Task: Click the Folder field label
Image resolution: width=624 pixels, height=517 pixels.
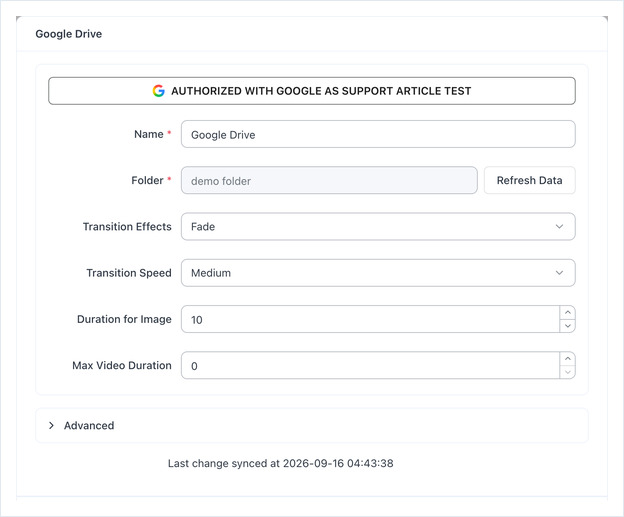Action: point(147,180)
